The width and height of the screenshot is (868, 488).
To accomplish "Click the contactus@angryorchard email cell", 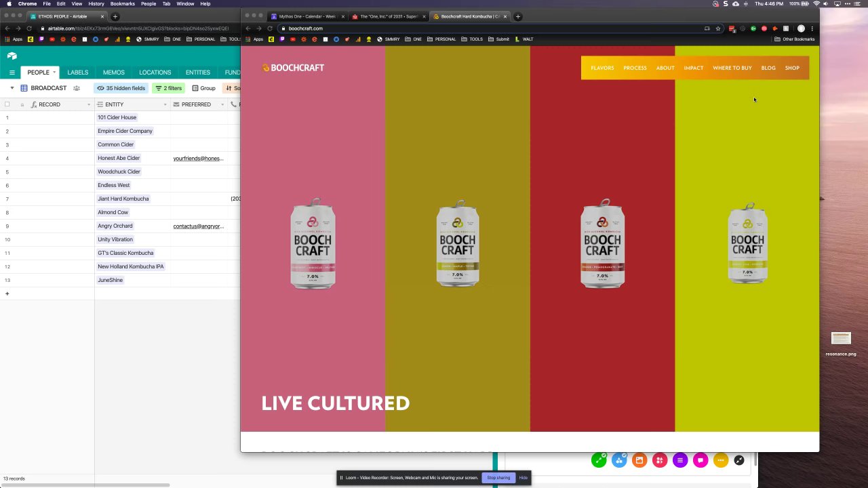I will pyautogui.click(x=199, y=226).
